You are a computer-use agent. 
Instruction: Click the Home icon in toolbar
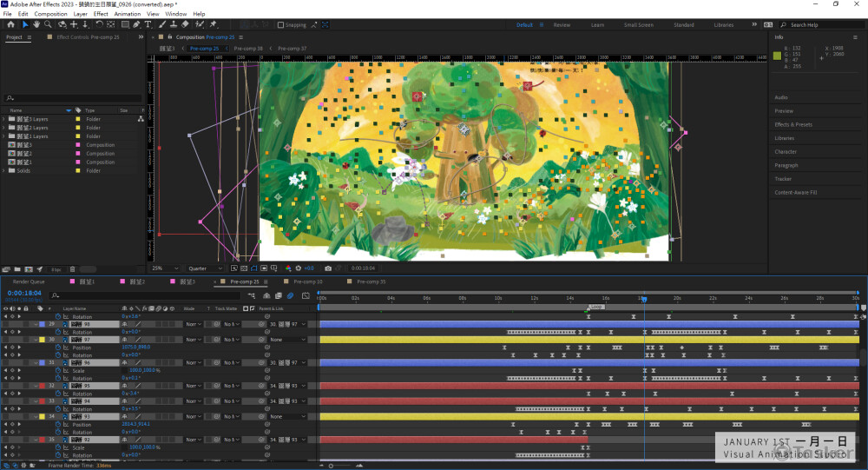click(x=10, y=24)
